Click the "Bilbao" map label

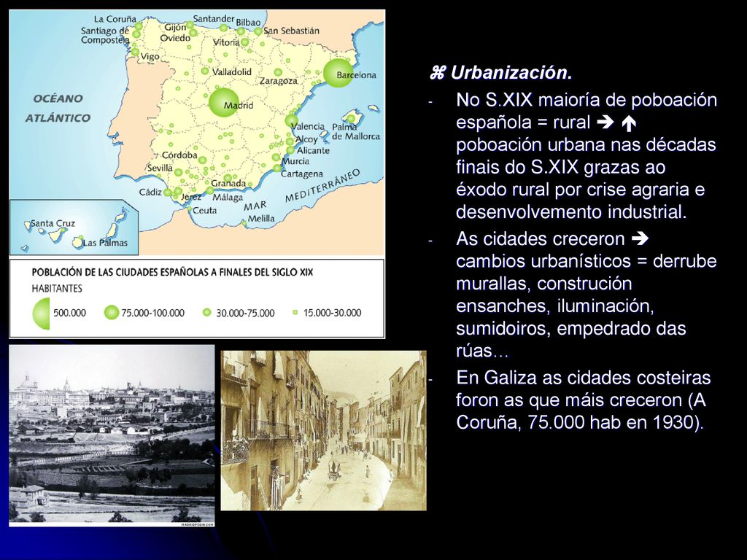248,23
